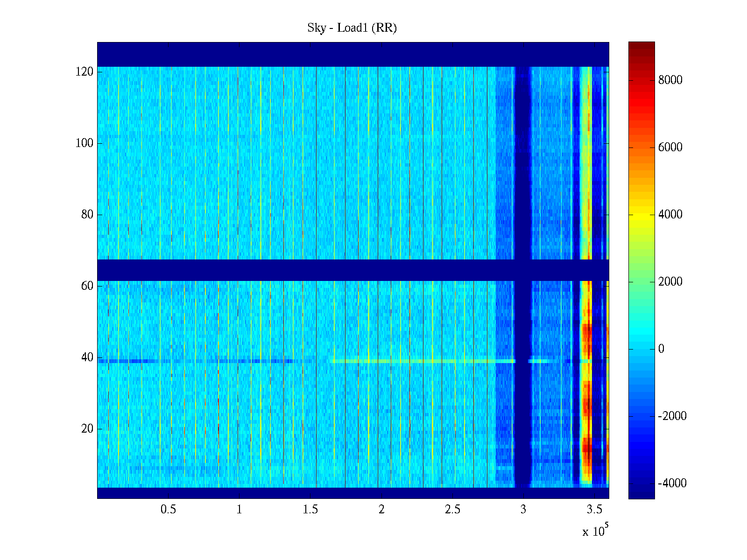Click the dark red top of the colorbar
Image resolution: width=747 pixels, height=560 pixels.
[641, 47]
